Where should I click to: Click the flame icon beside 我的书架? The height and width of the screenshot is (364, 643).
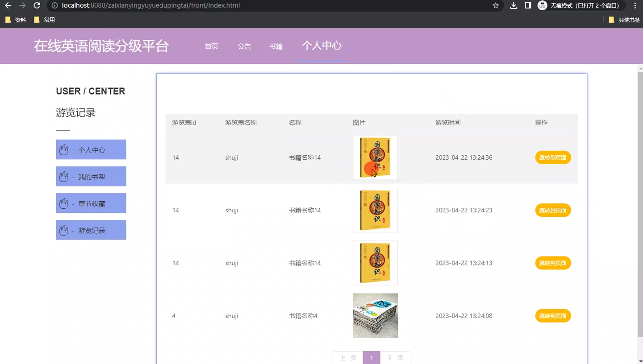pos(63,176)
